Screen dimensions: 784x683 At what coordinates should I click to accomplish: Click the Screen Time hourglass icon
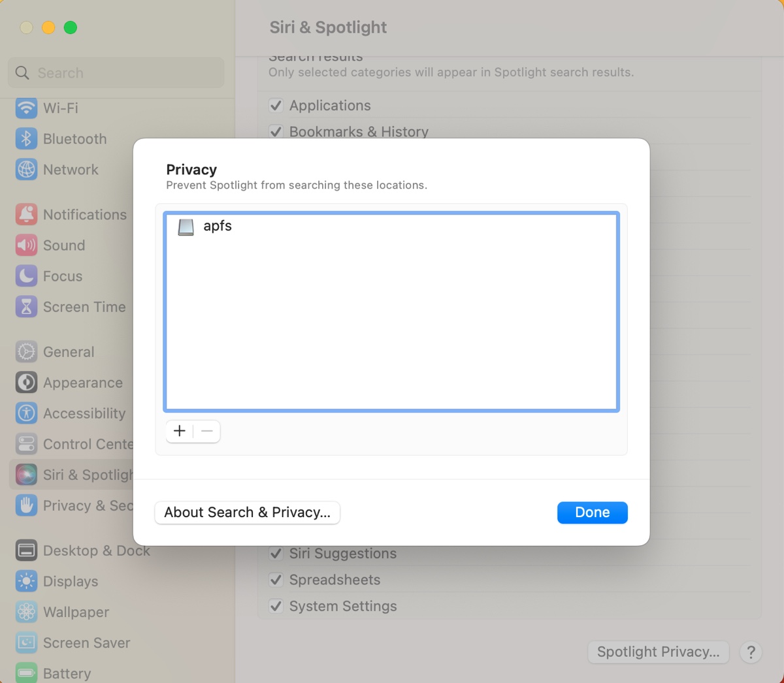pos(26,306)
